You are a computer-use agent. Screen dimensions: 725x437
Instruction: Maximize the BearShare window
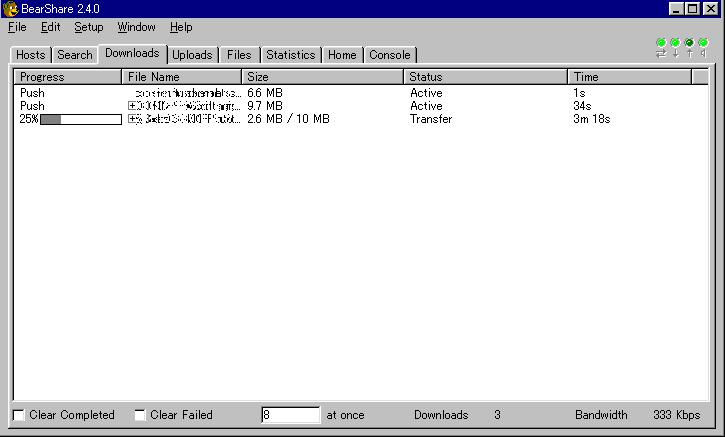(693, 9)
